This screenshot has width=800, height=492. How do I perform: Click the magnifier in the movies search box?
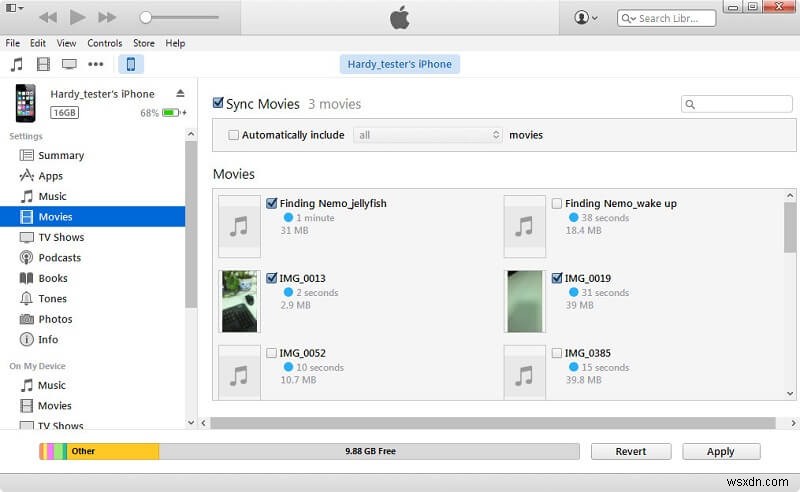tap(690, 105)
